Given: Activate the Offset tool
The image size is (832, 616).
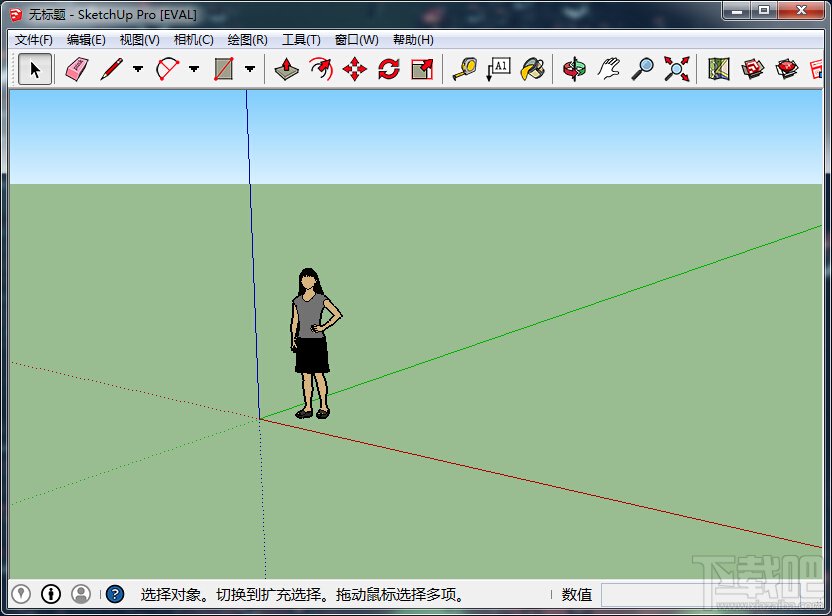Looking at the screenshot, I should click(321, 69).
